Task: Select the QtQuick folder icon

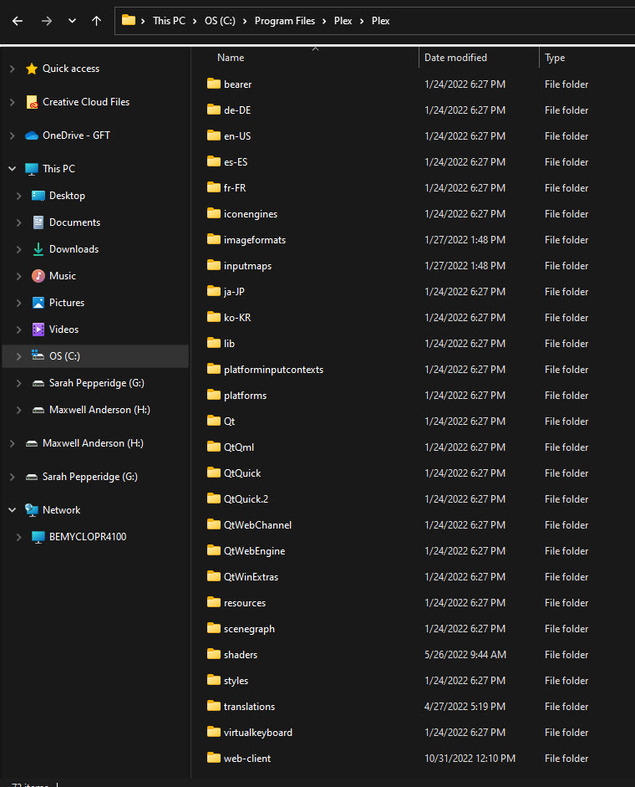Action: pos(214,472)
